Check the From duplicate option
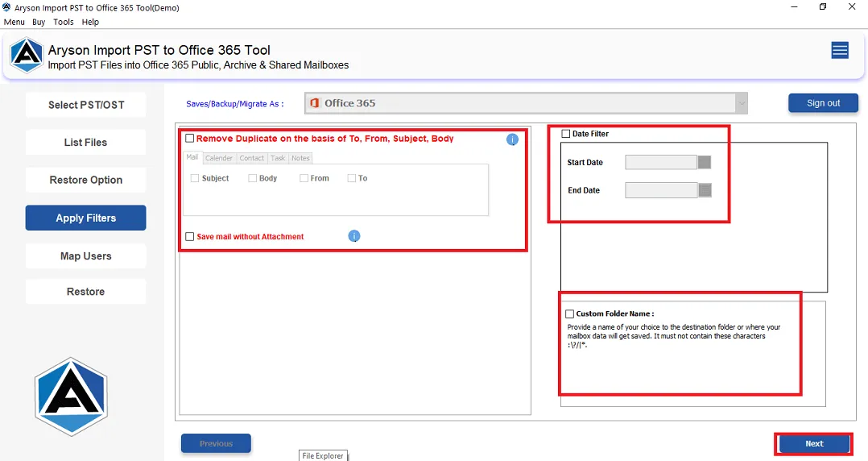This screenshot has height=461, width=868. [304, 178]
